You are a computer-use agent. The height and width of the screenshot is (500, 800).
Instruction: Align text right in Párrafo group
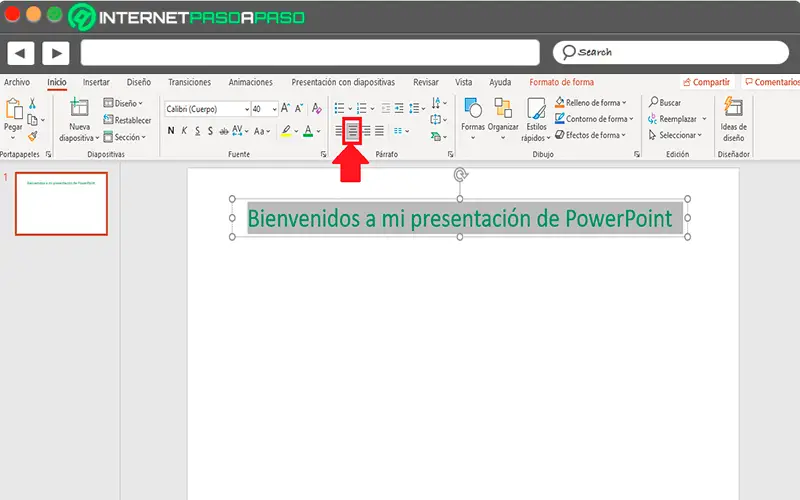pos(366,131)
